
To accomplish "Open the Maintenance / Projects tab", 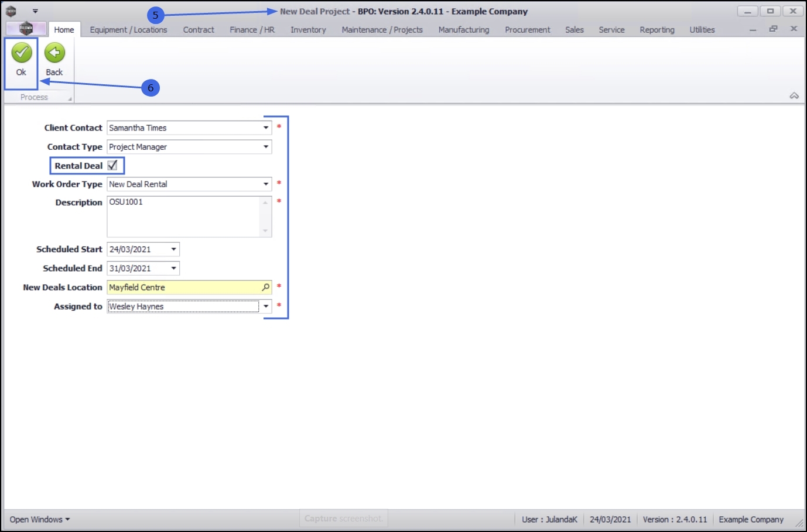I will tap(382, 30).
